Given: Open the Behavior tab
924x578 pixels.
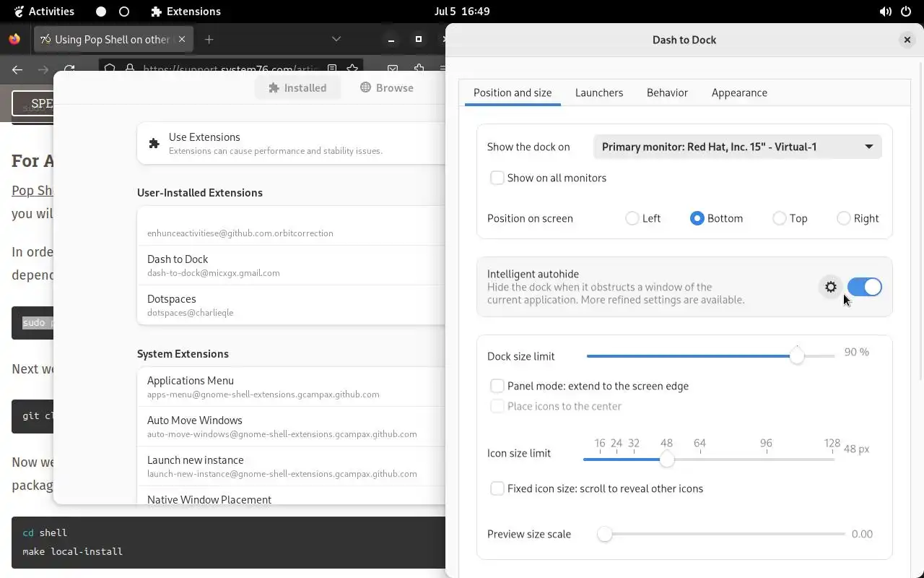Looking at the screenshot, I should point(667,92).
